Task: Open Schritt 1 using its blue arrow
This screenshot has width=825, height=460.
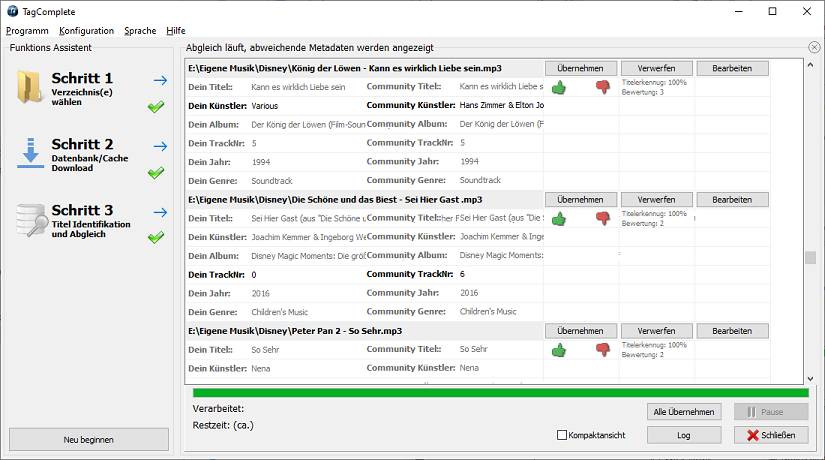Action: 160,80
